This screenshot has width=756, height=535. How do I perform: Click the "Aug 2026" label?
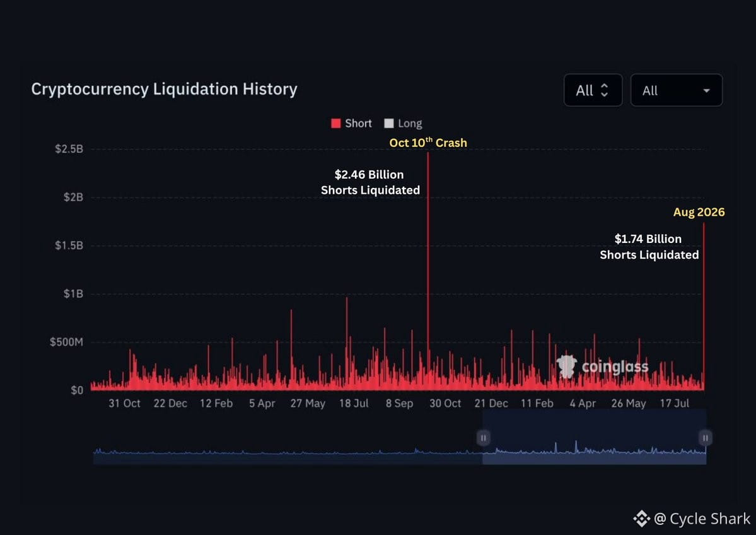[699, 212]
